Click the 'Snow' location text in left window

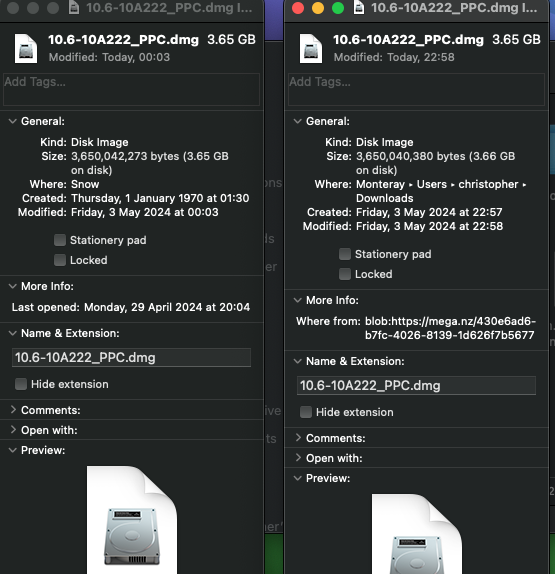coord(85,184)
